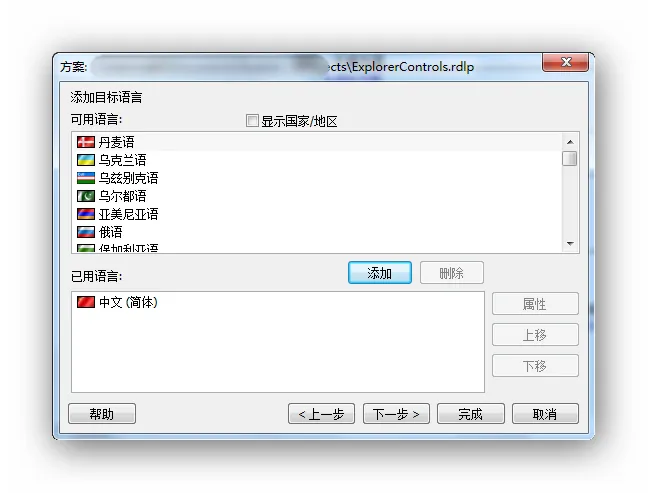This screenshot has width=648, height=493.
Task: Click the Uzbek flag icon
Action: tap(86, 178)
